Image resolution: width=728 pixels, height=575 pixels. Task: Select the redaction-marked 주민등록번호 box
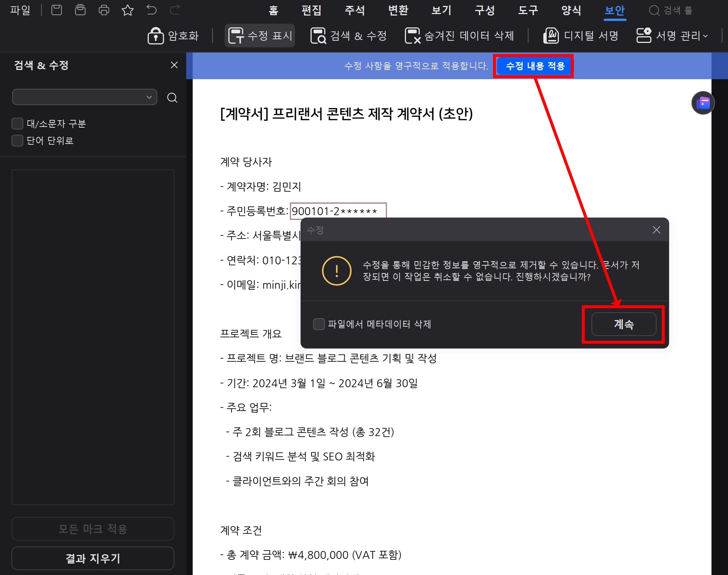pyautogui.click(x=338, y=211)
